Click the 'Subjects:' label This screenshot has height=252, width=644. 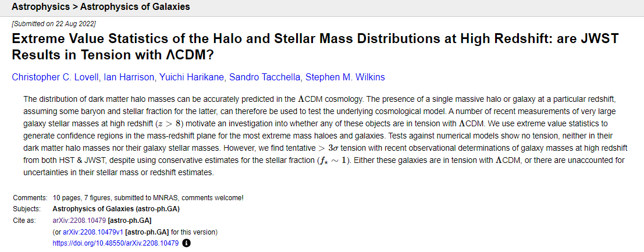(27, 208)
